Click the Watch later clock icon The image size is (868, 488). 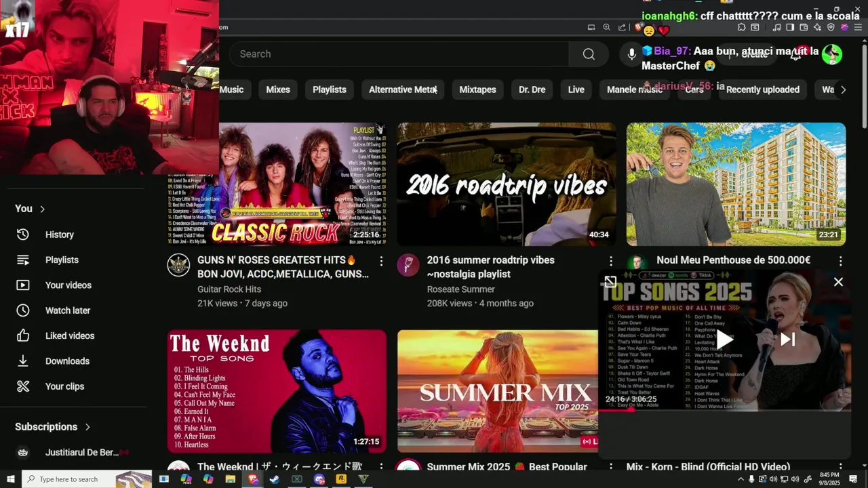coord(23,310)
